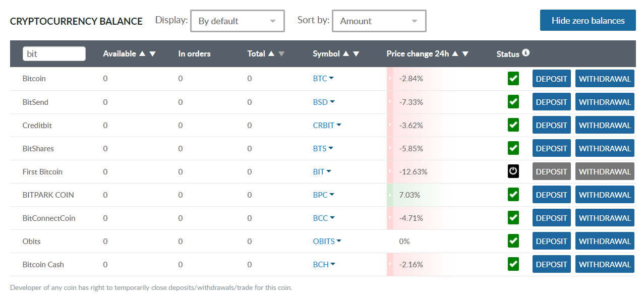Screen dimensions: 644x298
Task: Open the Sort by 'Amount' dropdown
Action: pyautogui.click(x=379, y=21)
